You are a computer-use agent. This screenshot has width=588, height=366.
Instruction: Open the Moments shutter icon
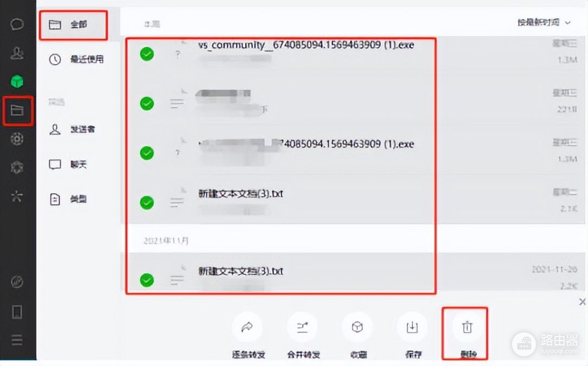coord(17,139)
